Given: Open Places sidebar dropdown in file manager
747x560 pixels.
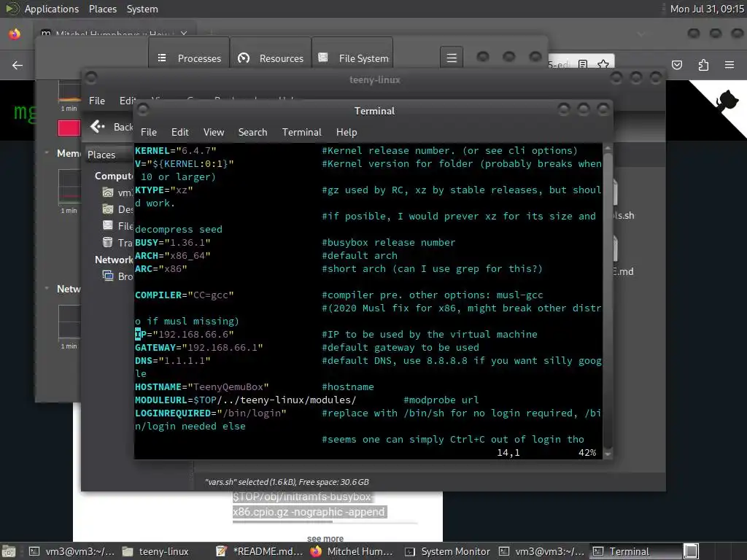Looking at the screenshot, I should (x=109, y=155).
